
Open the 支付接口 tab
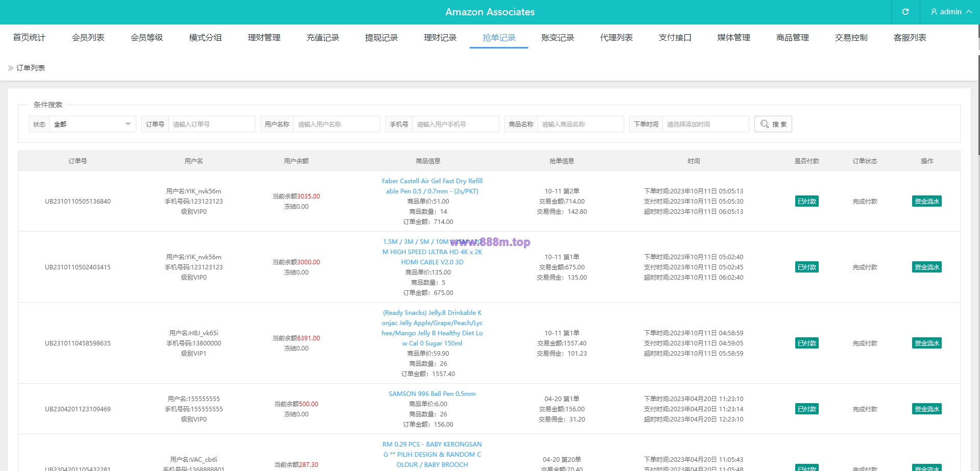click(x=675, y=38)
